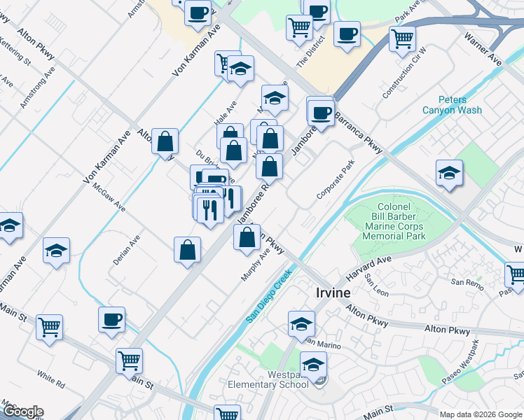The image size is (524, 420).
Task: Select the San Diego Creek label
Action: pos(269,296)
